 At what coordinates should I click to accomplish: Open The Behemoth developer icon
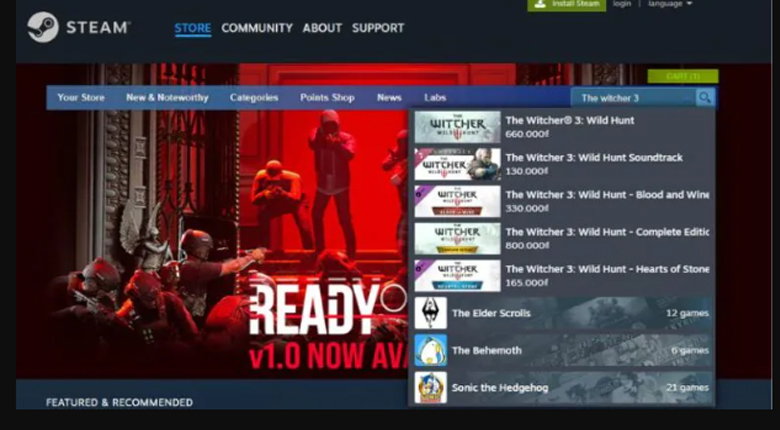tap(430, 350)
